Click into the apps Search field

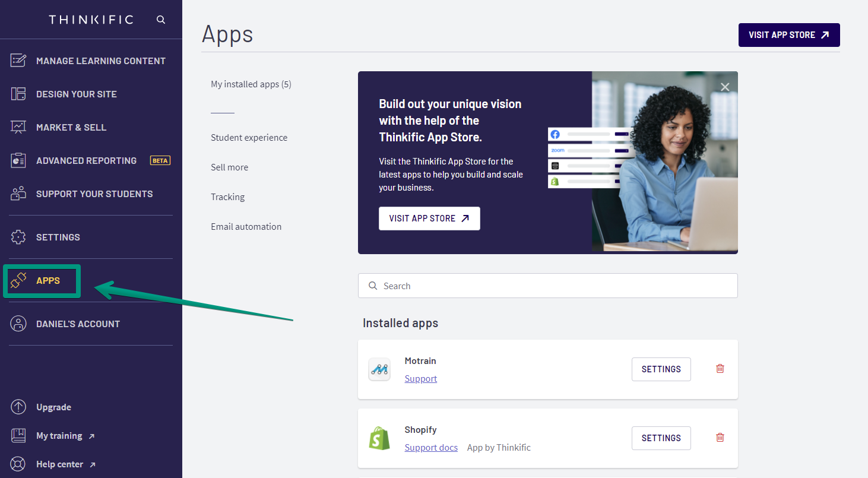click(547, 286)
